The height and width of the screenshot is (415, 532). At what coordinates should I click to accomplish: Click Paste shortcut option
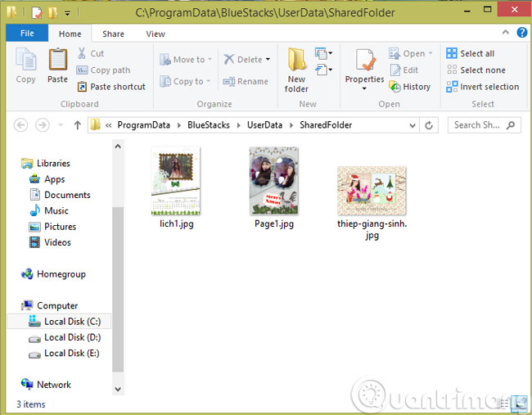point(111,87)
